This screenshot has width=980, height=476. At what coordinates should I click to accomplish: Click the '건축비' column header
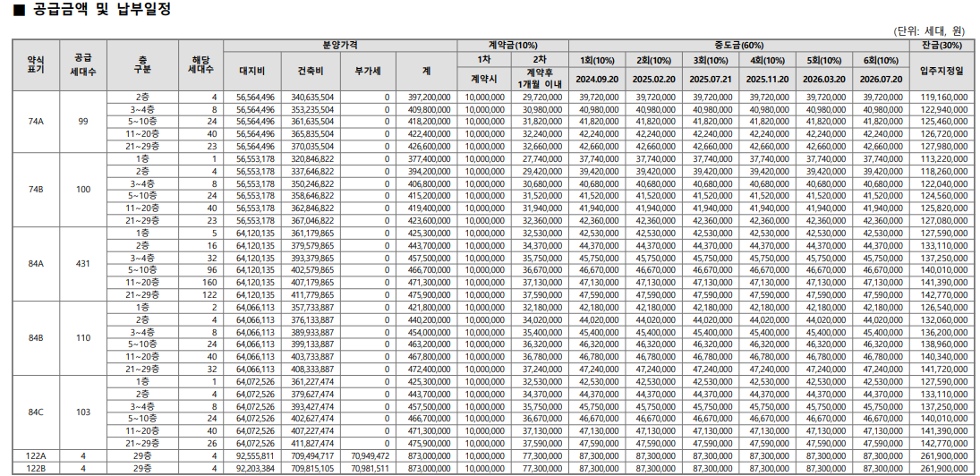tap(311, 72)
